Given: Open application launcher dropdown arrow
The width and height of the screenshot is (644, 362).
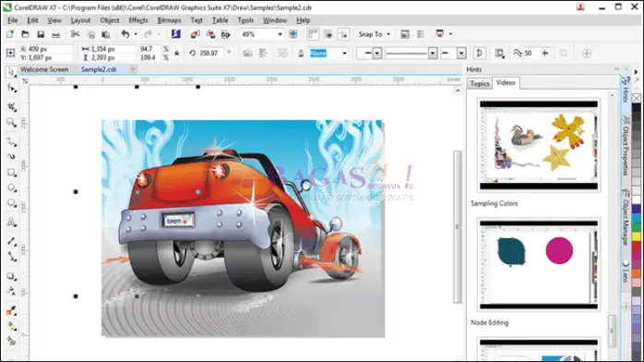Looking at the screenshot, I should pos(450,34).
